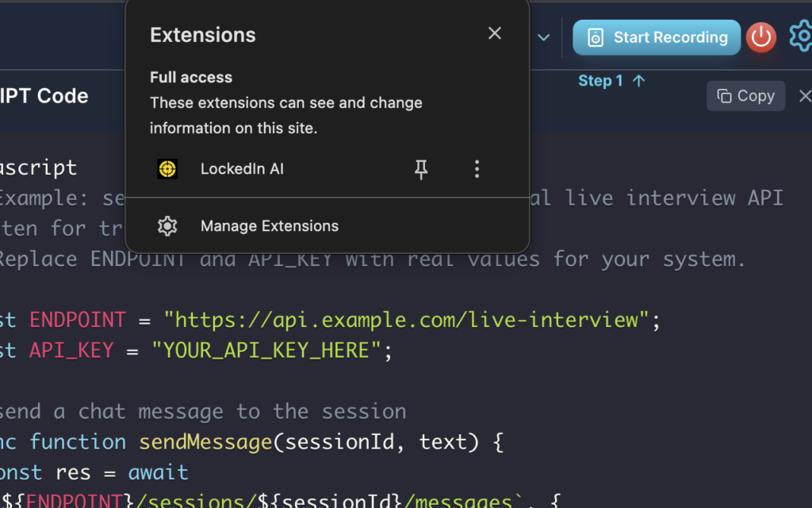This screenshot has width=812, height=508.
Task: Click the red power icon in the toolbar
Action: click(760, 37)
